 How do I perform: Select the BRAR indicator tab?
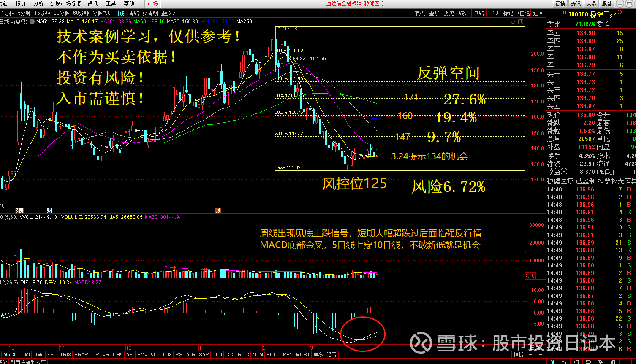(81, 355)
